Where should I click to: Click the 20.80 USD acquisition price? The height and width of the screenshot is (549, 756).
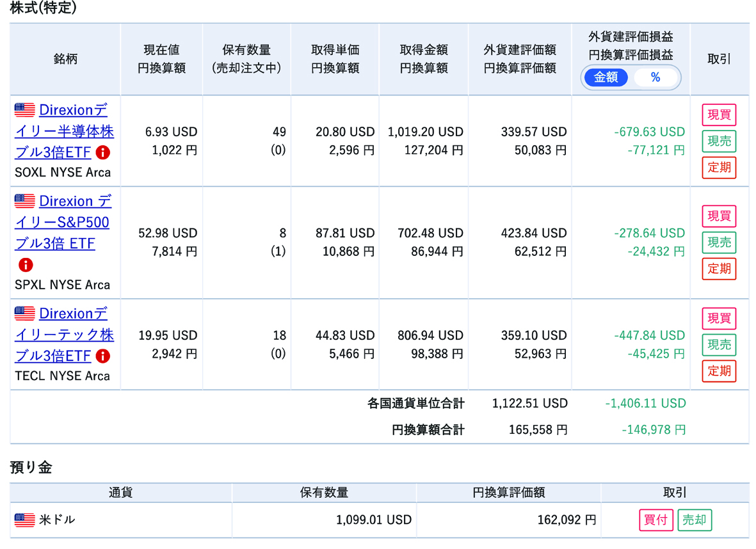coord(345,132)
